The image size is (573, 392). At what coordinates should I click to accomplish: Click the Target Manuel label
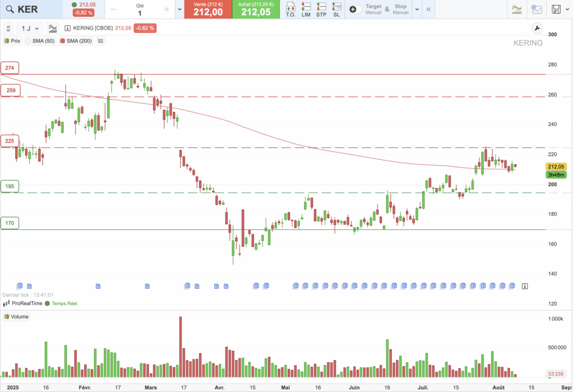point(373,10)
